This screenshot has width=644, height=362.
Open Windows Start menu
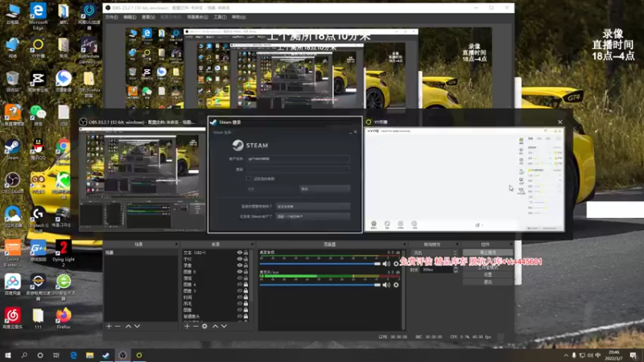[8, 355]
